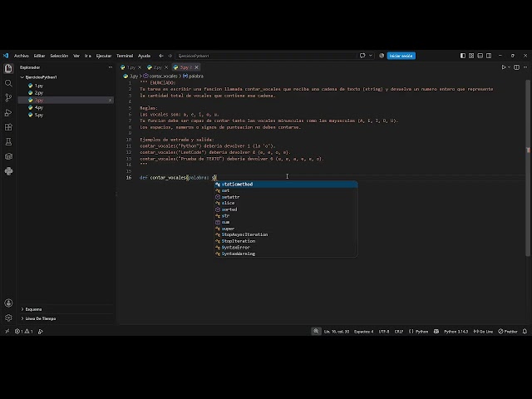This screenshot has width=532, height=399.
Task: Open the Explorer view in activity bar
Action: coord(8,68)
